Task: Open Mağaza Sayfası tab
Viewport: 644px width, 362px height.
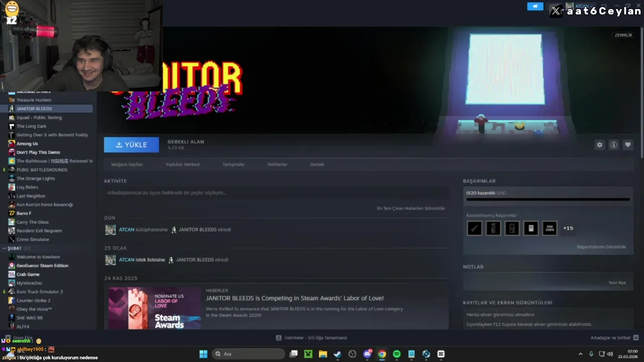Action: click(x=127, y=164)
